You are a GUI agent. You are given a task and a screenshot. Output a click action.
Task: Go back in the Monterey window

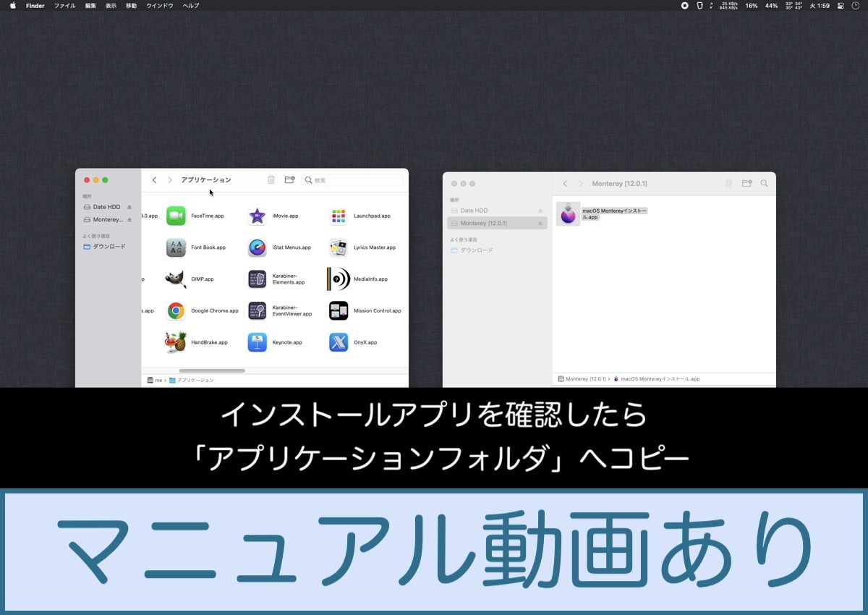coord(565,184)
